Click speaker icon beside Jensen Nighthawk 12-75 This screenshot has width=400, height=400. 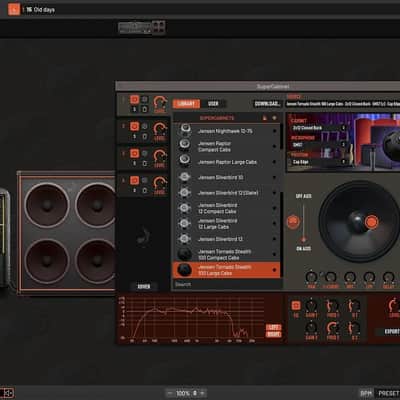tap(185, 129)
